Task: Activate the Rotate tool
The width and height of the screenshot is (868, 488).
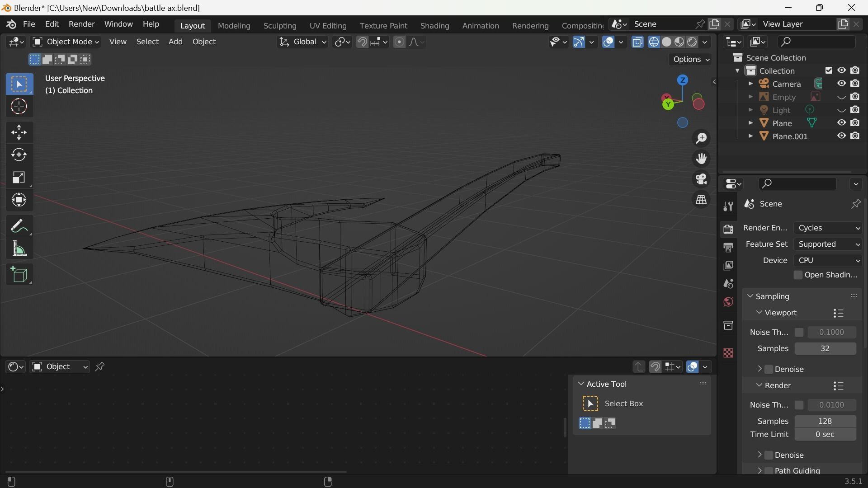Action: coord(19,155)
